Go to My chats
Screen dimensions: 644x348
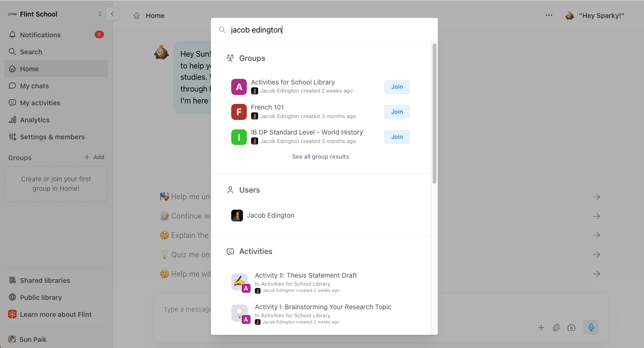(x=56, y=86)
